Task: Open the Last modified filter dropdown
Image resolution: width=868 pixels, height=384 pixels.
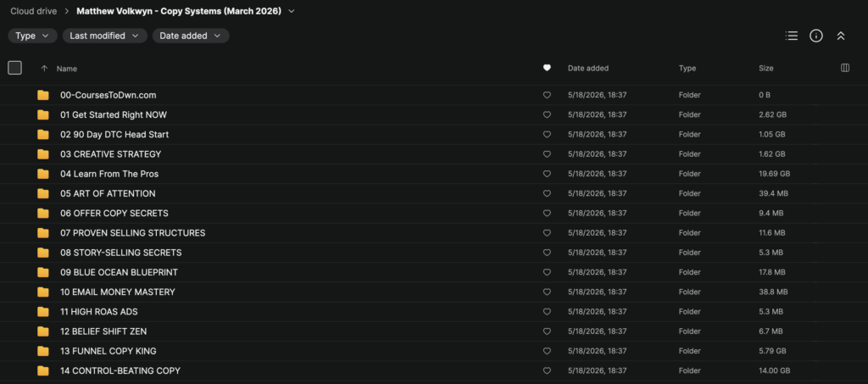Action: pyautogui.click(x=104, y=36)
